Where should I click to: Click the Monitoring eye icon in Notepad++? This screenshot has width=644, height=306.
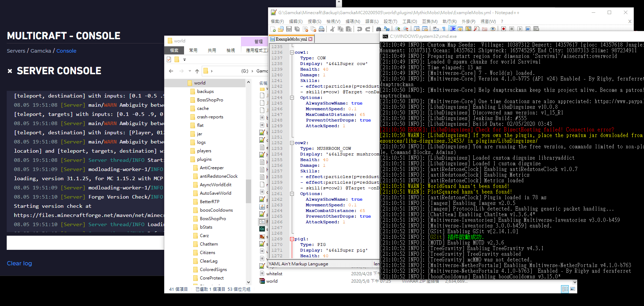click(493, 29)
